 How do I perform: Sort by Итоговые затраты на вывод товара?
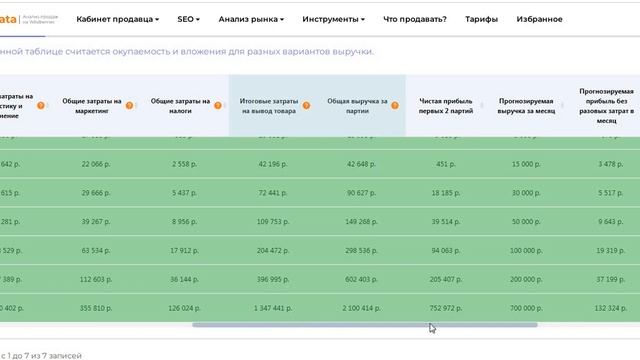(269, 106)
